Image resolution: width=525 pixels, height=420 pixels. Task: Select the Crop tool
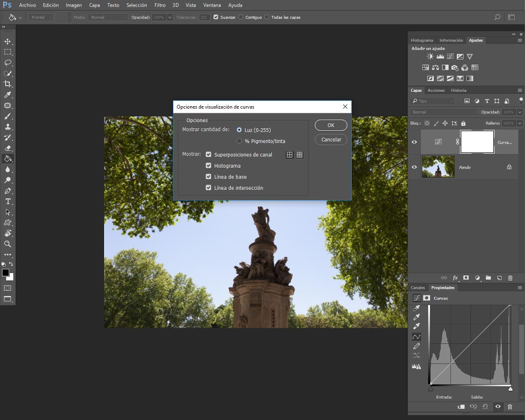click(x=7, y=84)
